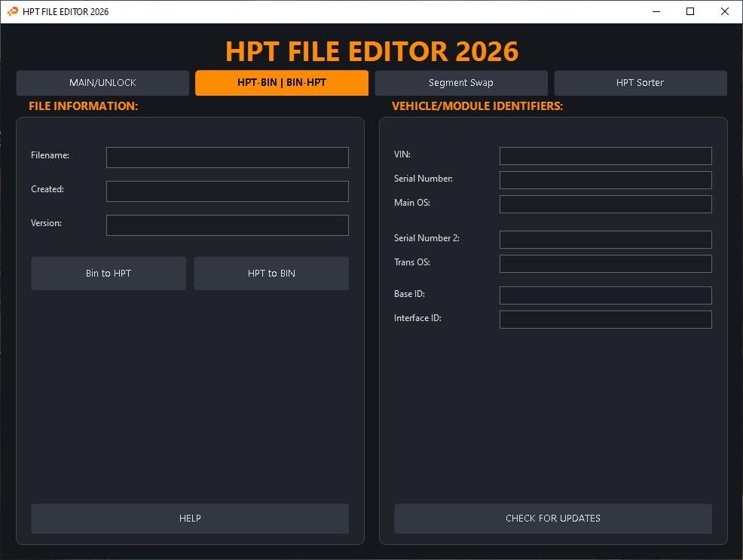Click the HPT to BIN button

(271, 274)
